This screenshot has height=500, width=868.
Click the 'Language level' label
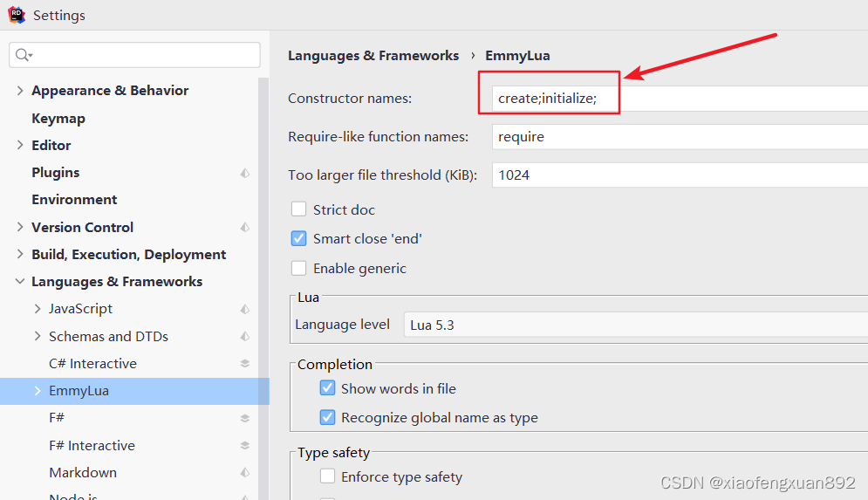click(342, 325)
